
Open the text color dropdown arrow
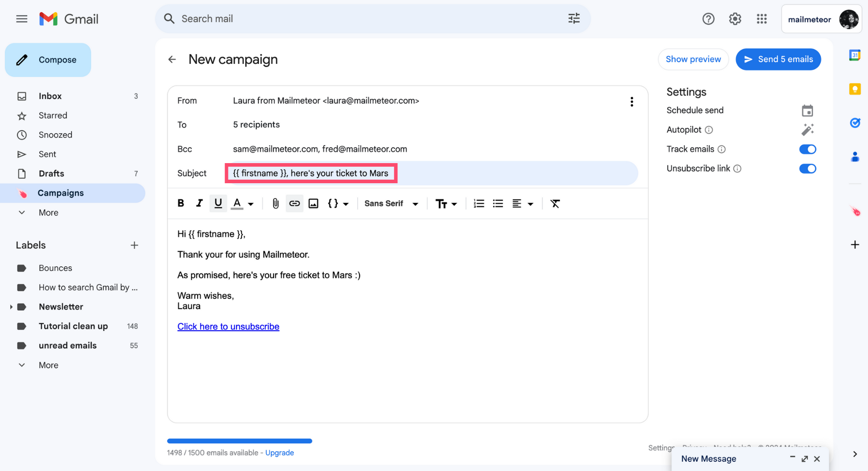point(251,204)
